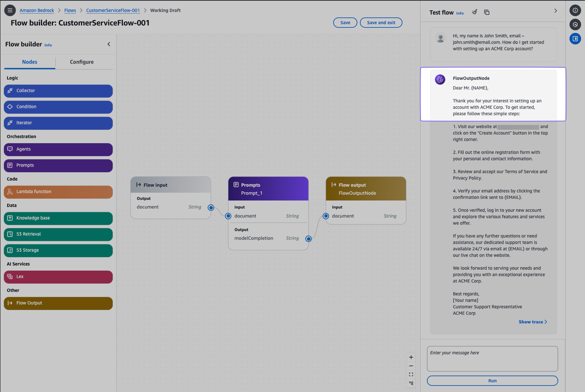This screenshot has height=392, width=585.
Task: Run the test flow
Action: (x=493, y=381)
